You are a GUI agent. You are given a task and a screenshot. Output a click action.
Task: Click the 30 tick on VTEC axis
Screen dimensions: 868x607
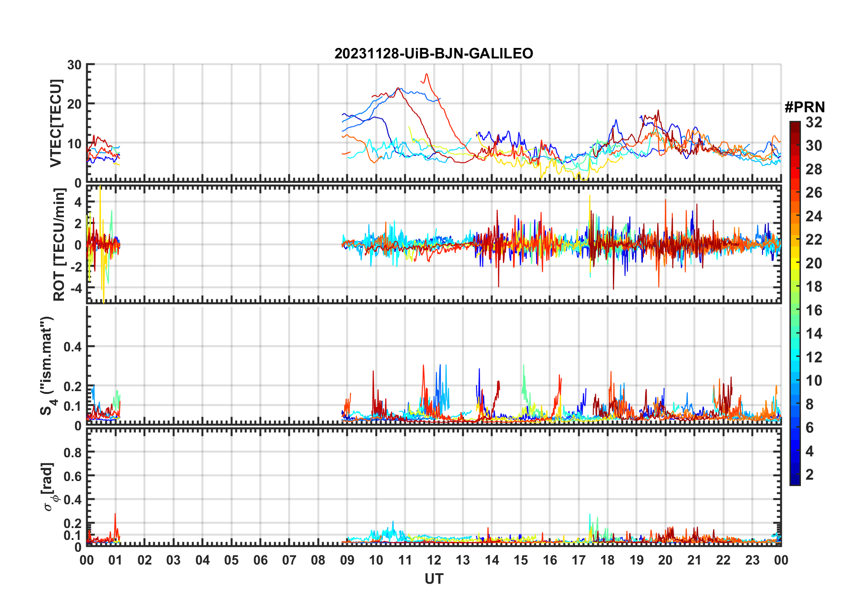74,65
